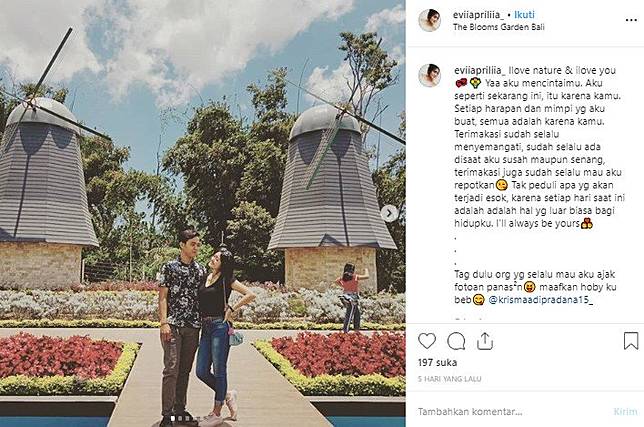Open comments via speech bubble icon
The height and width of the screenshot is (427, 644).
pyautogui.click(x=456, y=341)
